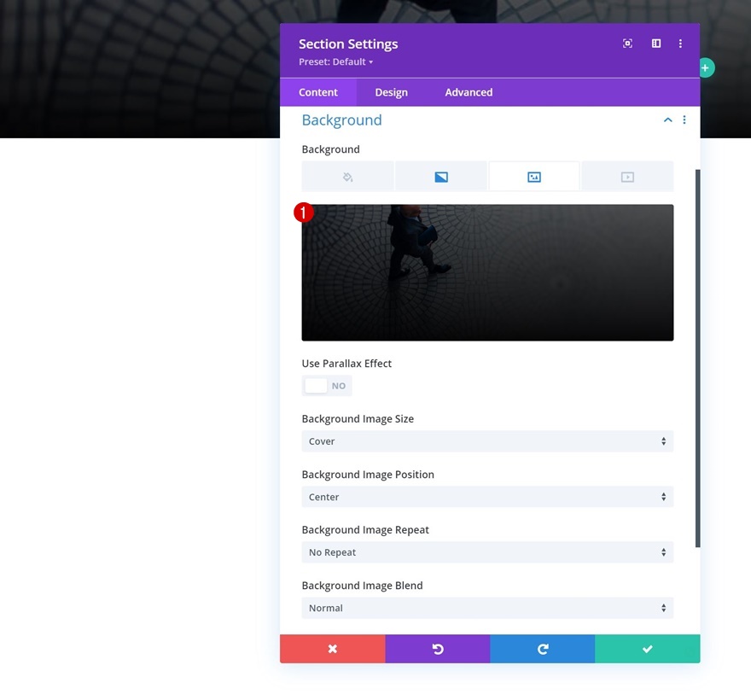Collapse the Background settings group
Viewport: 751px width, 700px height.
(667, 120)
